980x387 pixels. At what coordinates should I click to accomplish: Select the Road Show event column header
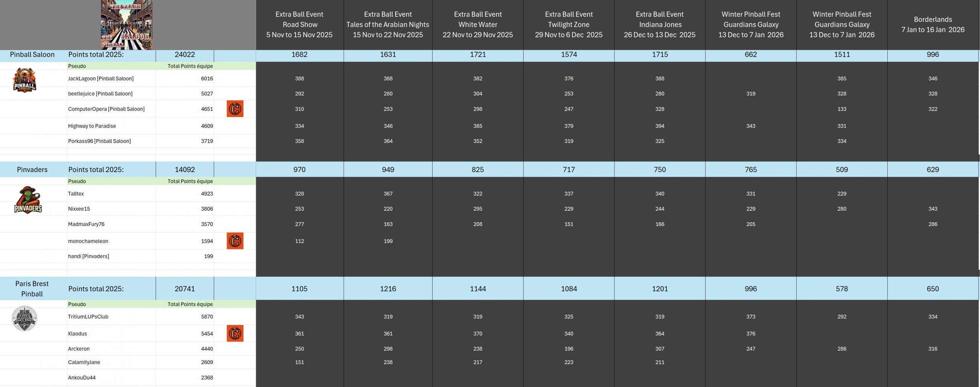[x=299, y=25]
